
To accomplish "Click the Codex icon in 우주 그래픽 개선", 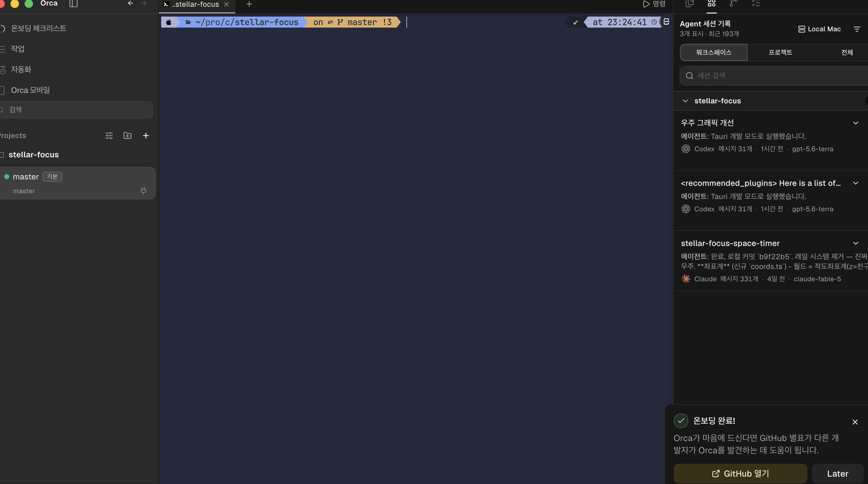I will coord(686,149).
